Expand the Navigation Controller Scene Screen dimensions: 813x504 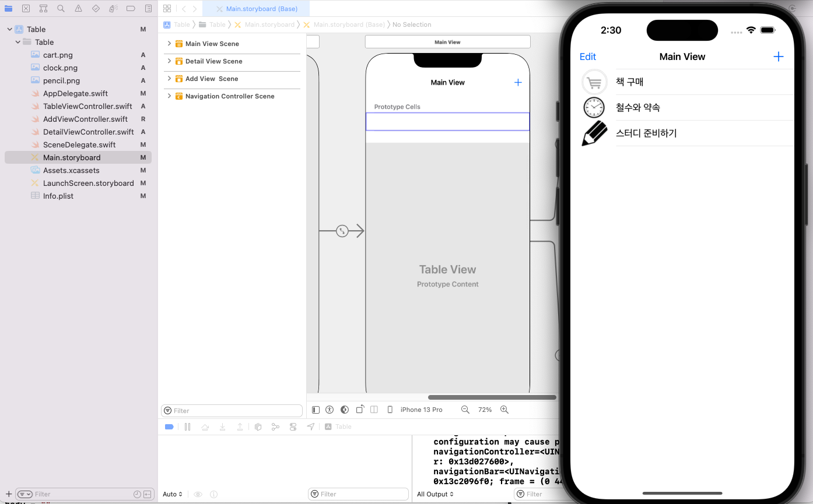coord(169,96)
